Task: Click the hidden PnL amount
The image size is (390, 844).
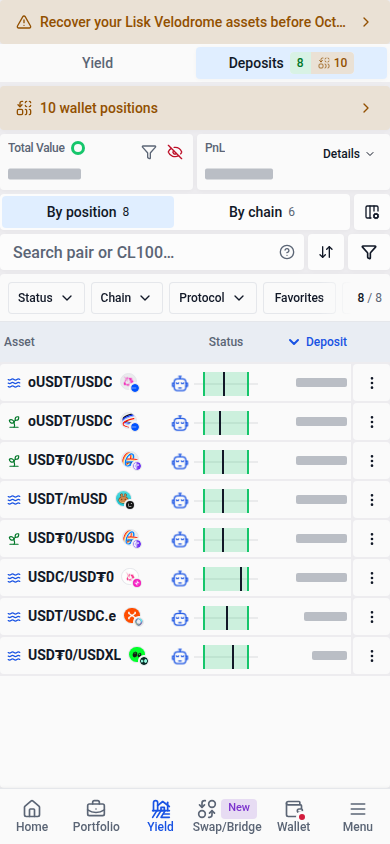Action: pyautogui.click(x=239, y=174)
